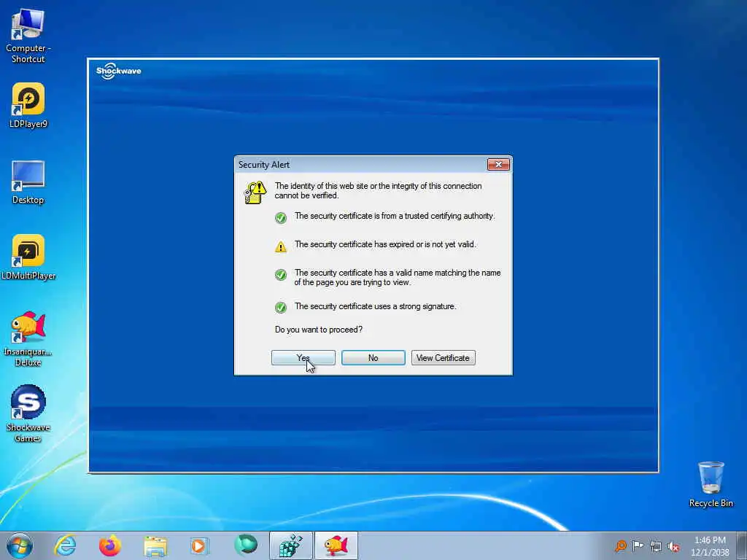Switch to the blue cubes taskbar app

pos(290,545)
